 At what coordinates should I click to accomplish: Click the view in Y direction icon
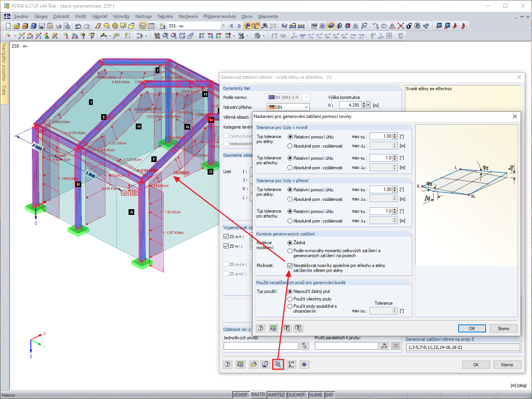coord(210,36)
